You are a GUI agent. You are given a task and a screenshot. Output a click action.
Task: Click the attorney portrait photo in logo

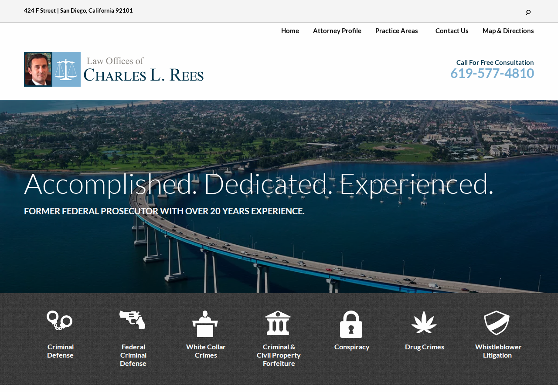38,69
